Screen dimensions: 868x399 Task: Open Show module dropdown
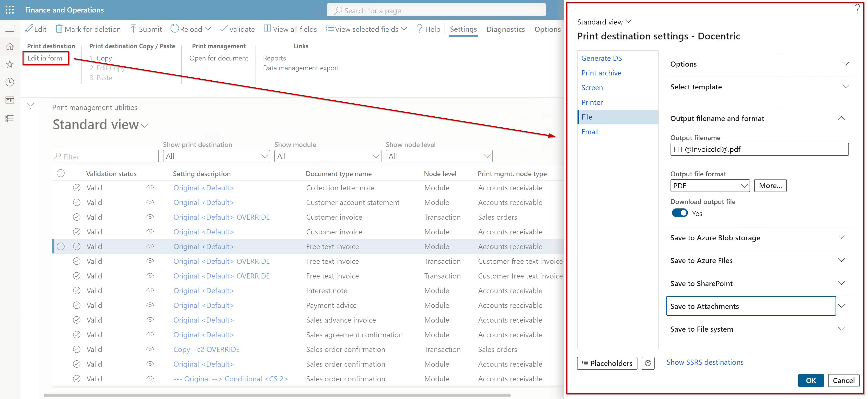point(327,156)
